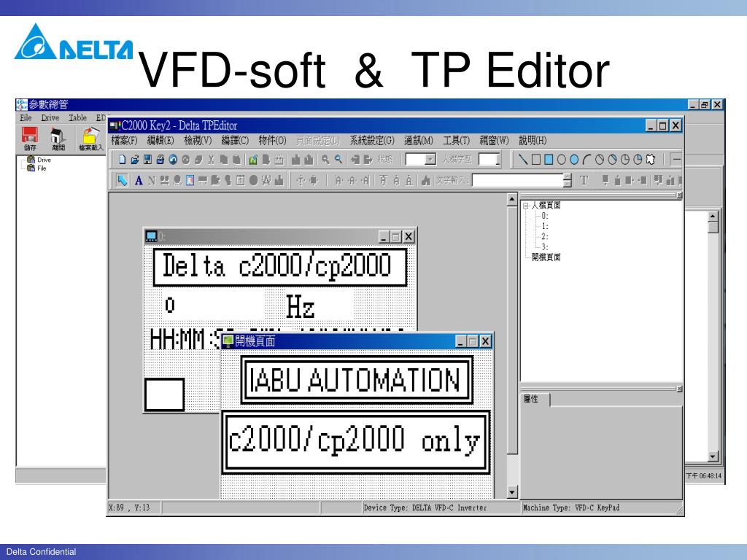
Task: Open Table menu in 參數總管 window
Action: [77, 117]
